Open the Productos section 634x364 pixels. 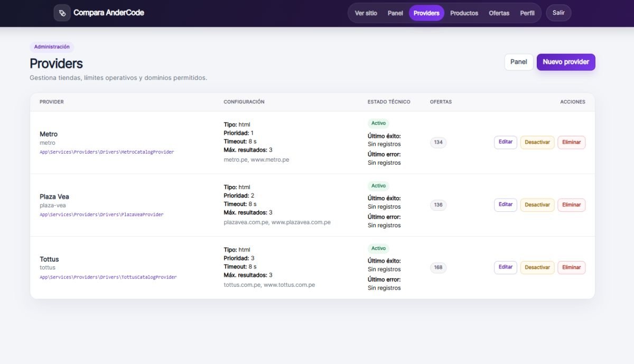coord(464,13)
